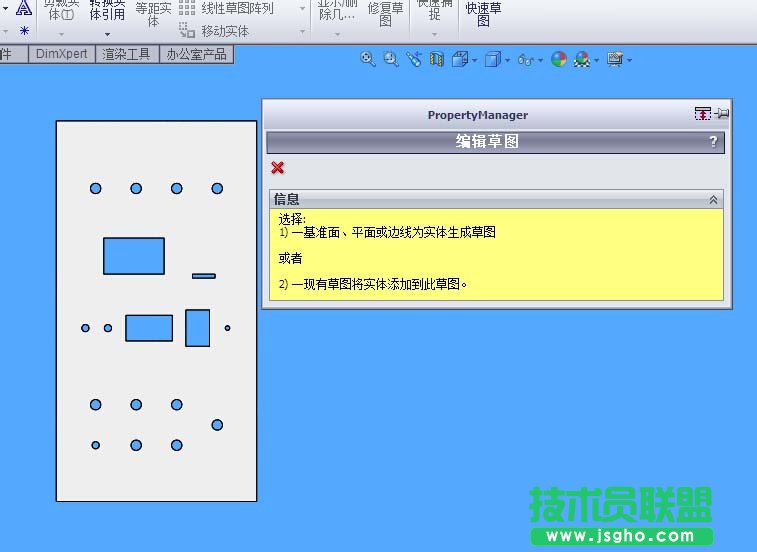Click the 或者 text in the message box
757x552 pixels.
(290, 258)
